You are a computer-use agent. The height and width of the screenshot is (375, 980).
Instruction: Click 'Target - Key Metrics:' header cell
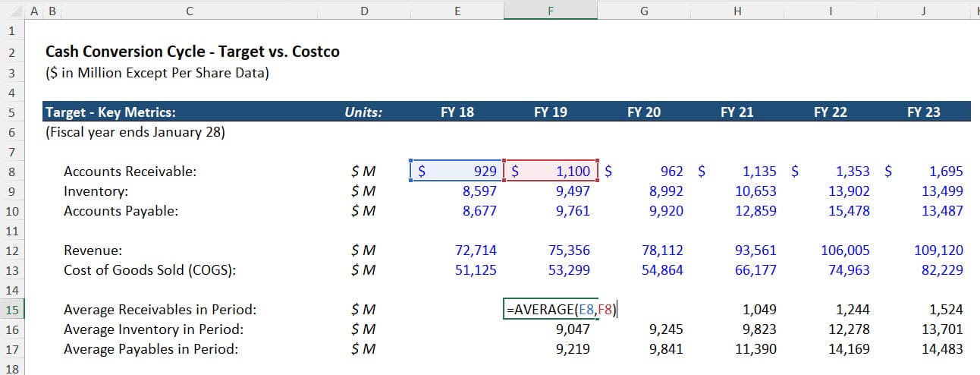point(111,112)
